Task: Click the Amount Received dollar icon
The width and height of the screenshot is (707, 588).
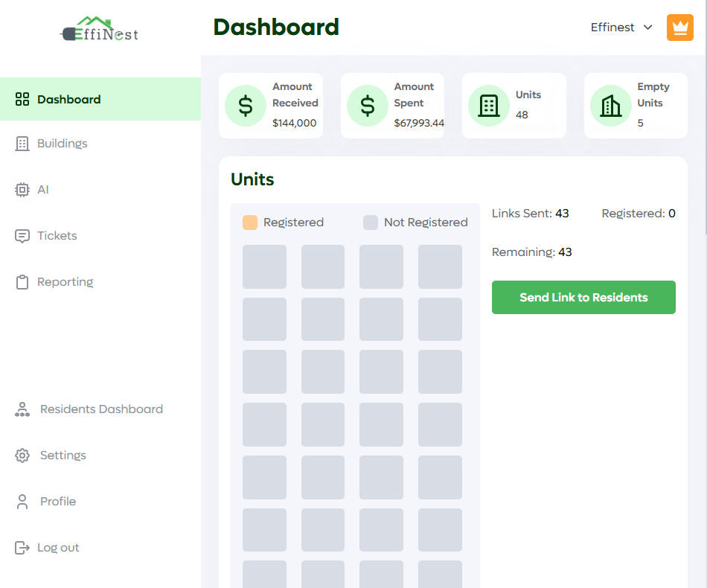Action: pyautogui.click(x=246, y=106)
